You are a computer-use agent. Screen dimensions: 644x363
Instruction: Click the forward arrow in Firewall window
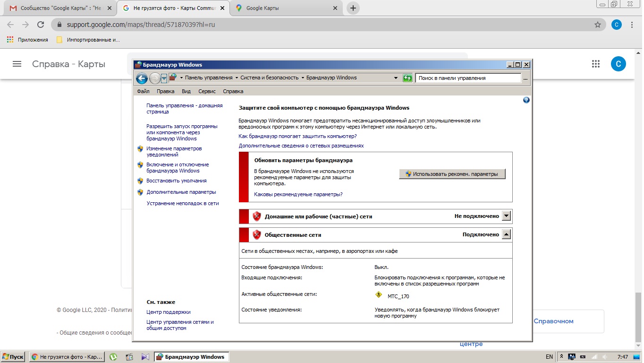tap(155, 78)
